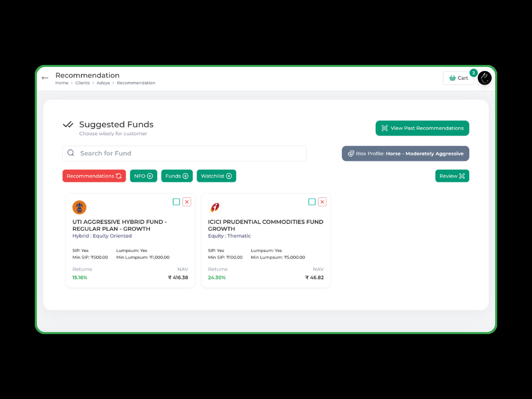
Task: Go to Home in the breadcrumb
Action: click(62, 83)
